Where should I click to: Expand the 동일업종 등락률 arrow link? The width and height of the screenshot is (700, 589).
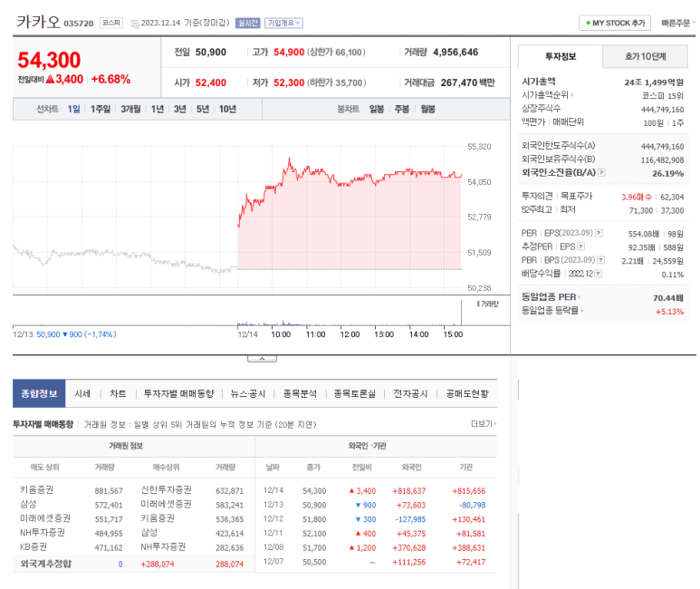click(581, 310)
